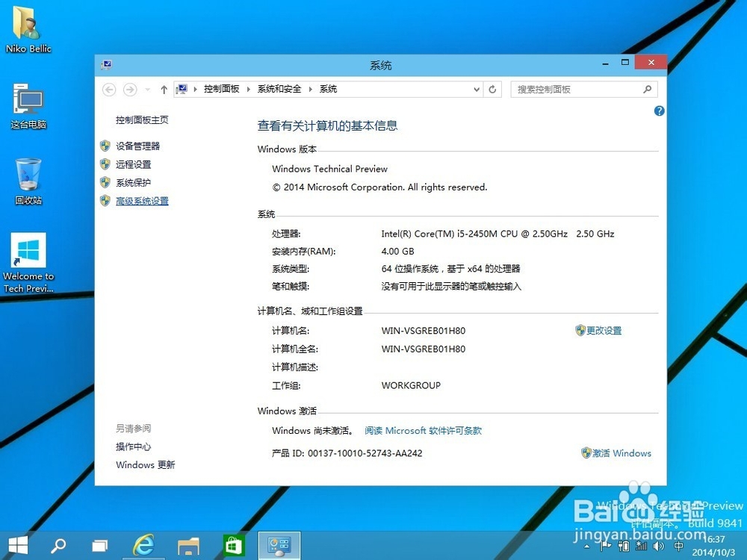Click the back navigation arrow
The width and height of the screenshot is (747, 560).
pos(109,90)
